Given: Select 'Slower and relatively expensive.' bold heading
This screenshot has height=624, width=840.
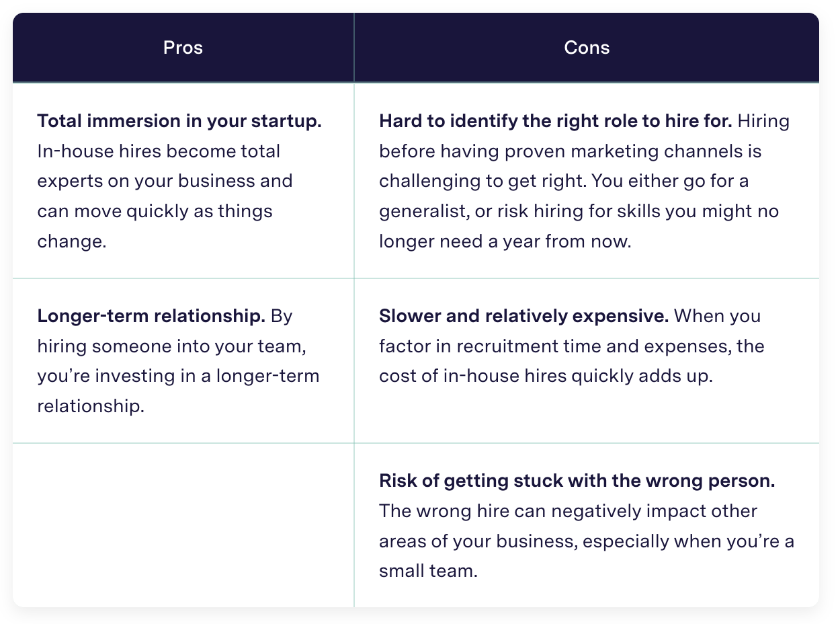Looking at the screenshot, I should [x=523, y=316].
